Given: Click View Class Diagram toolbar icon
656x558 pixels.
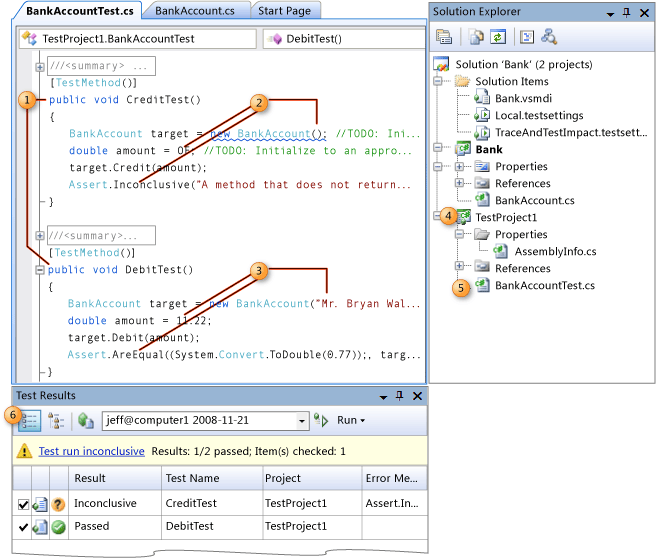Looking at the screenshot, I should click(548, 37).
